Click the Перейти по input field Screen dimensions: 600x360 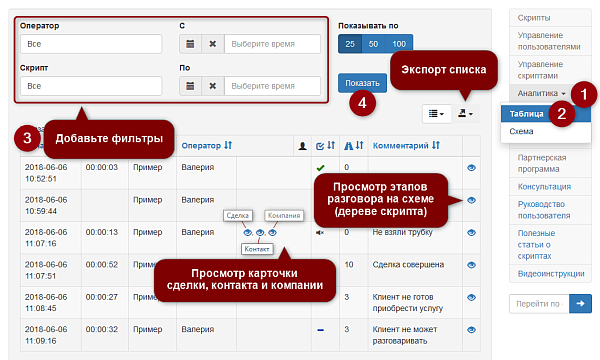point(539,304)
